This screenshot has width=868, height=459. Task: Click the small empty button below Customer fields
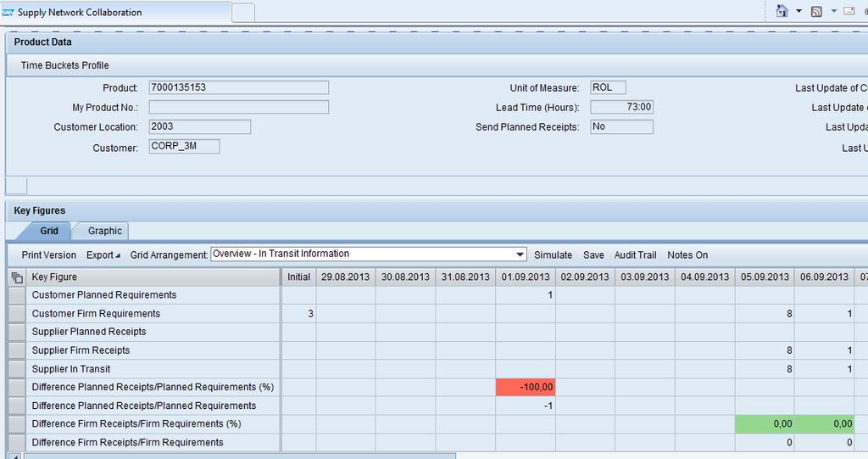pos(17,186)
